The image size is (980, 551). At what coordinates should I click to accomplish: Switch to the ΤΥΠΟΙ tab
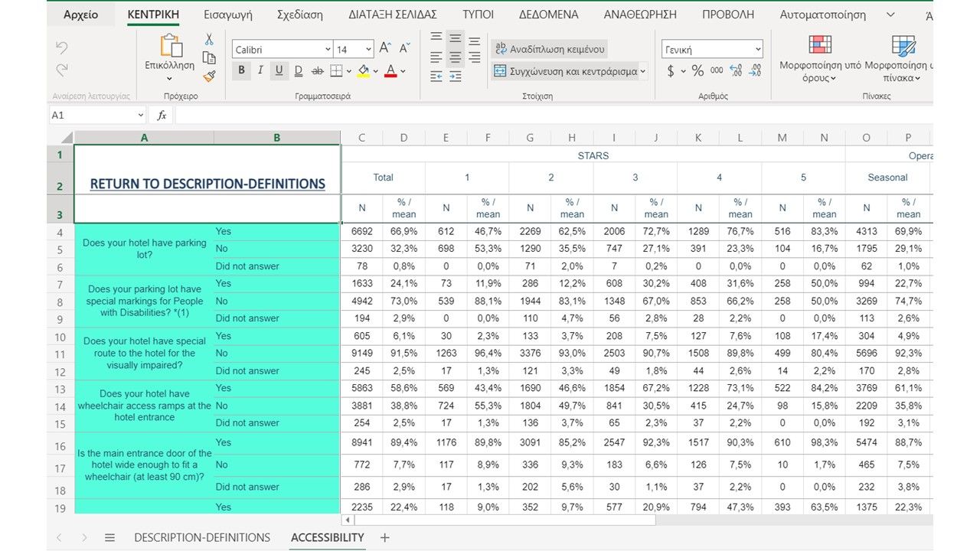click(479, 15)
